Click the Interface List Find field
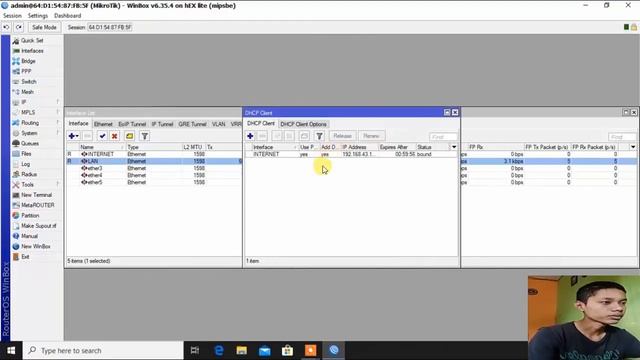 point(622,137)
